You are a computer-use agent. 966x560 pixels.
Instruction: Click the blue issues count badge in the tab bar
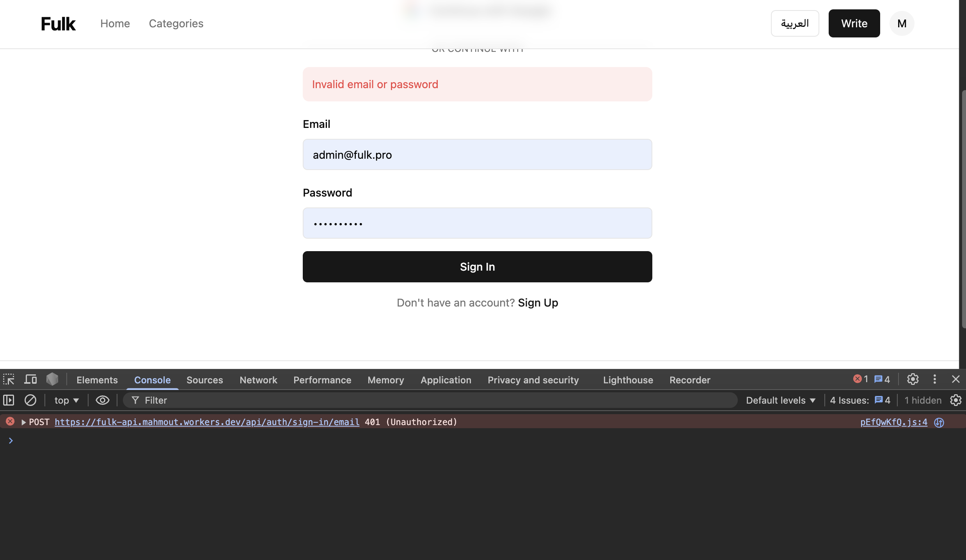point(882,379)
